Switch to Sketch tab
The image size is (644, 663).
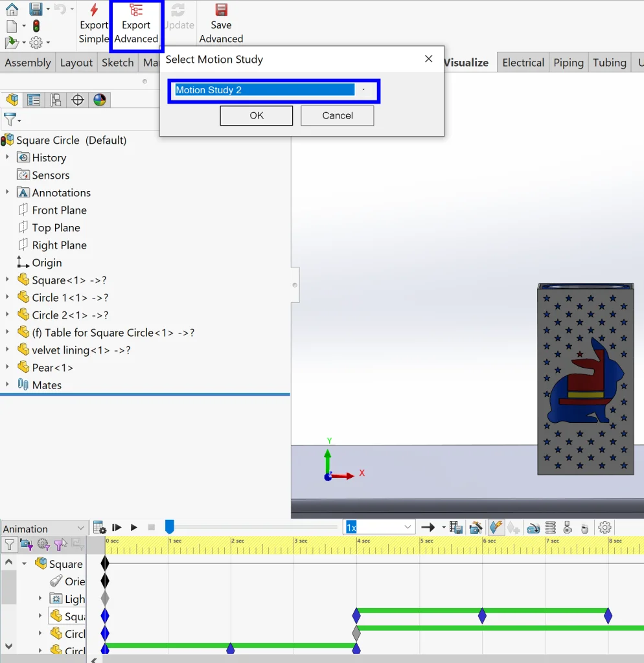point(118,63)
